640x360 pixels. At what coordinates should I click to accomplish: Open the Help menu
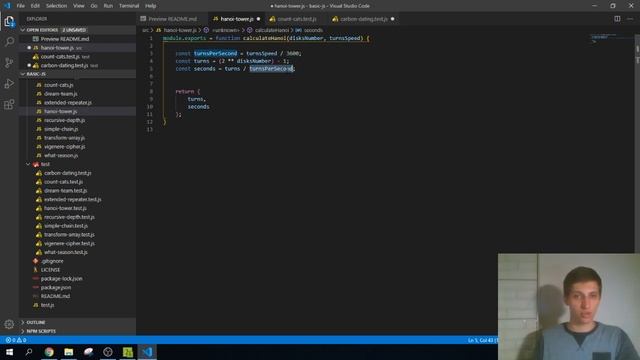[151, 6]
